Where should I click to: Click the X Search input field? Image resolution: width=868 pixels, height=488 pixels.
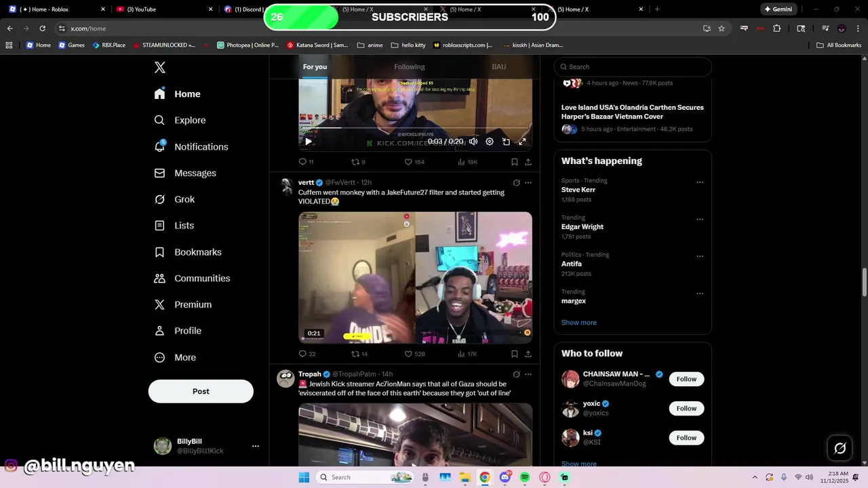pyautogui.click(x=633, y=66)
